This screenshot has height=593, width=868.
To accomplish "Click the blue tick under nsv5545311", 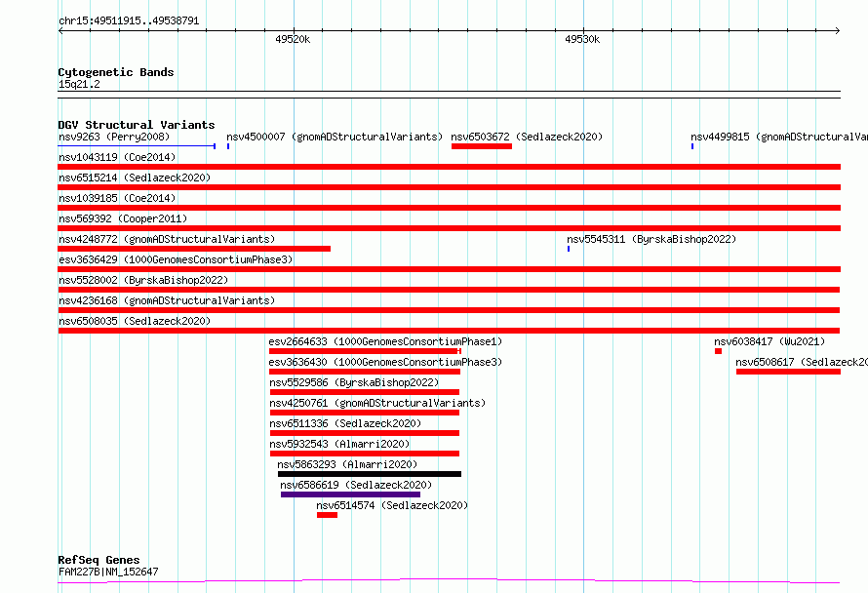I will (x=569, y=249).
